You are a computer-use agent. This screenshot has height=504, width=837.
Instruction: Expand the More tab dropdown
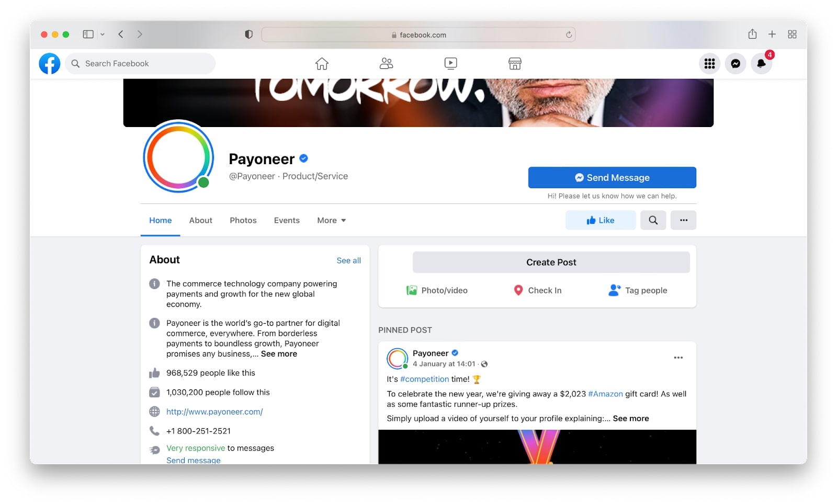[x=332, y=221]
